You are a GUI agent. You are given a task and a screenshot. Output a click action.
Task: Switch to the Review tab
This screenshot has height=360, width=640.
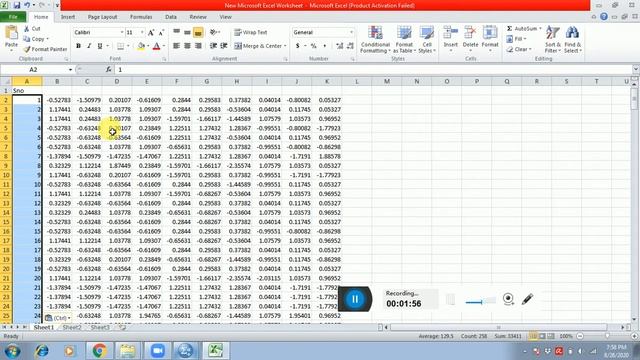coord(198,17)
